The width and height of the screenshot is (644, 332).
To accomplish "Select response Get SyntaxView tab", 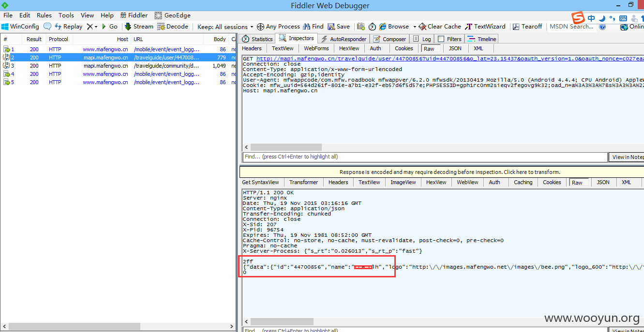I will point(260,182).
